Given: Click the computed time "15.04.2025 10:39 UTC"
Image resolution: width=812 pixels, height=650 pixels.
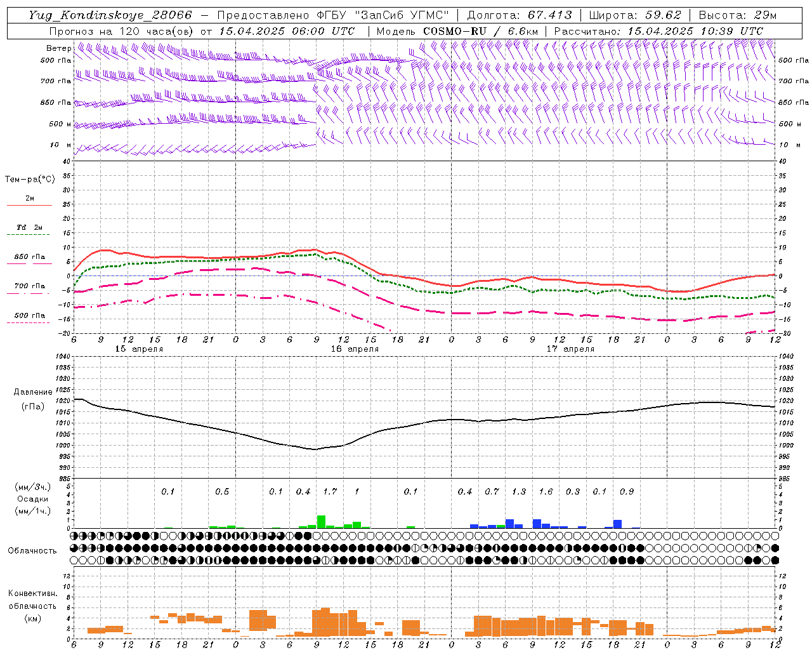Looking at the screenshot, I should tap(695, 31).
